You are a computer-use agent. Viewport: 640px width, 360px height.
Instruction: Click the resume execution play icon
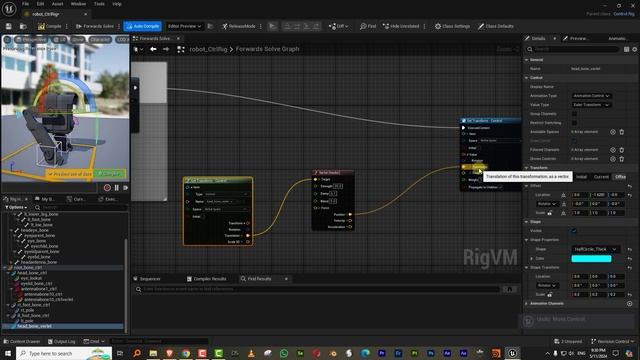(272, 26)
